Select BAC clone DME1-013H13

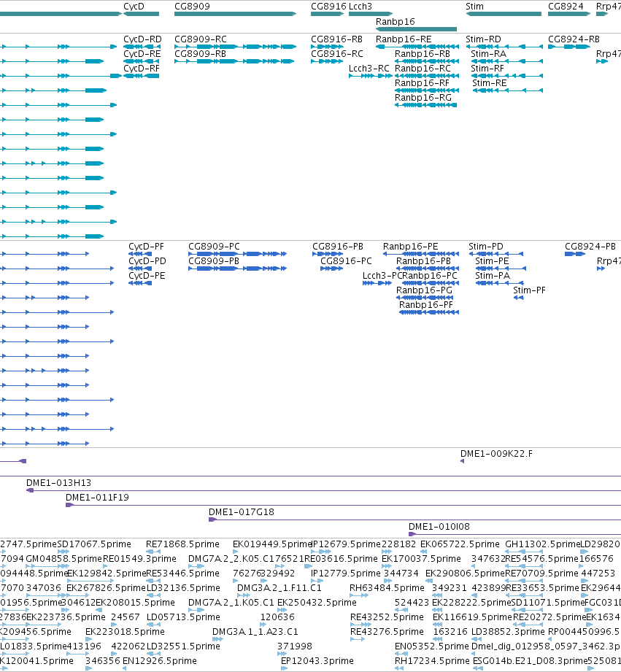[x=58, y=482]
